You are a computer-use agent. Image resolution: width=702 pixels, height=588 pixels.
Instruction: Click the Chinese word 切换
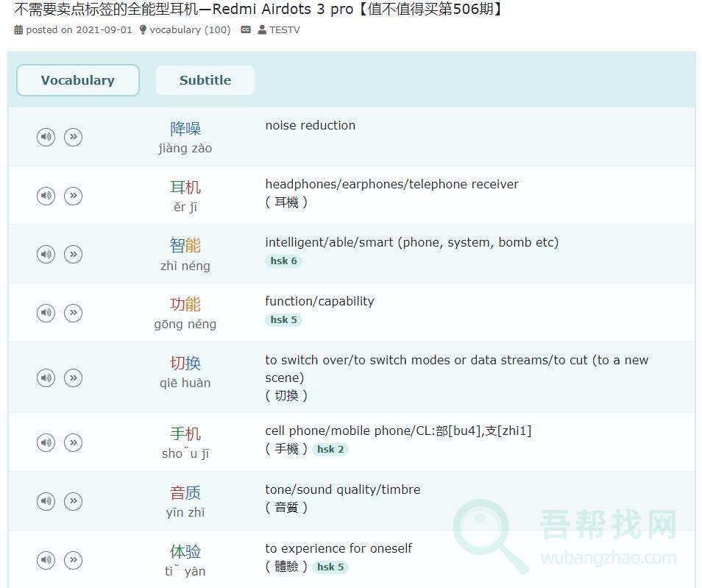185,363
